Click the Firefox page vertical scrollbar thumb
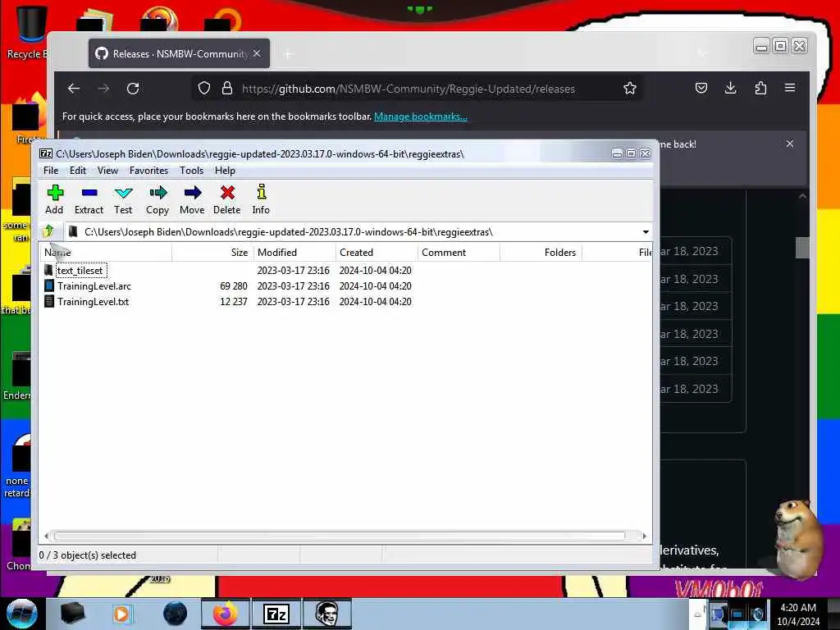 [802, 248]
